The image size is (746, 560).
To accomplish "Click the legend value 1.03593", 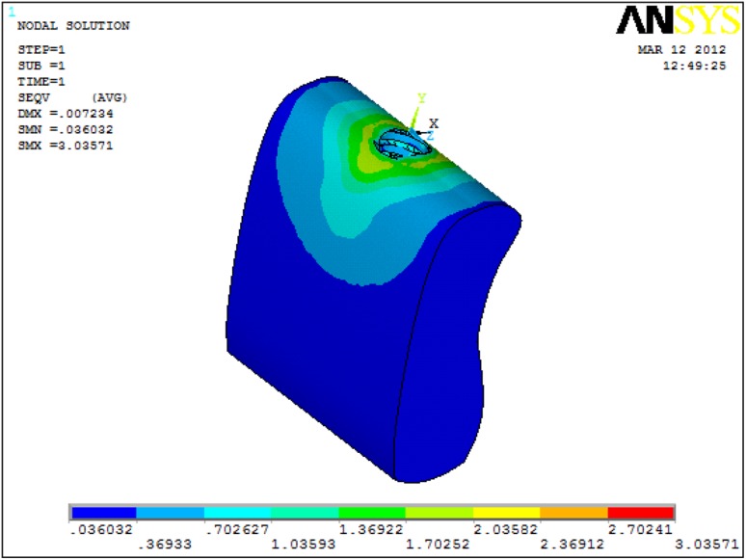I will pyautogui.click(x=303, y=545).
